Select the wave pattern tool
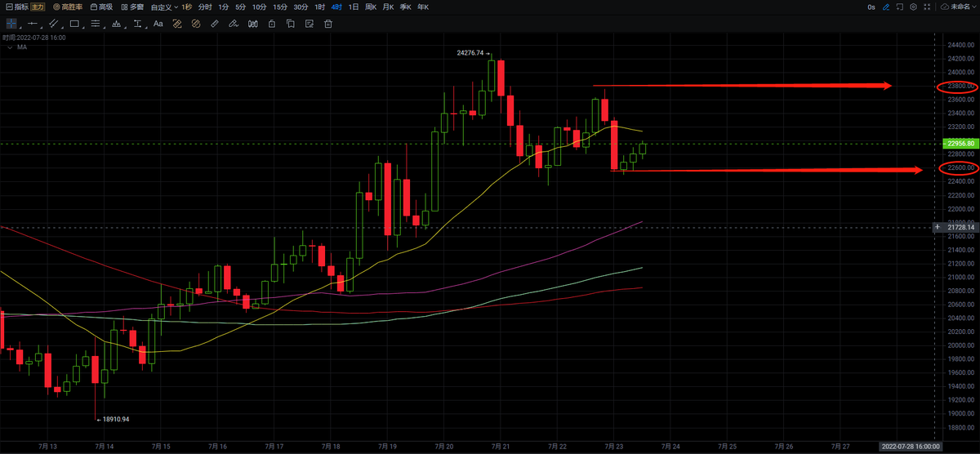The width and height of the screenshot is (980, 454). (x=117, y=24)
